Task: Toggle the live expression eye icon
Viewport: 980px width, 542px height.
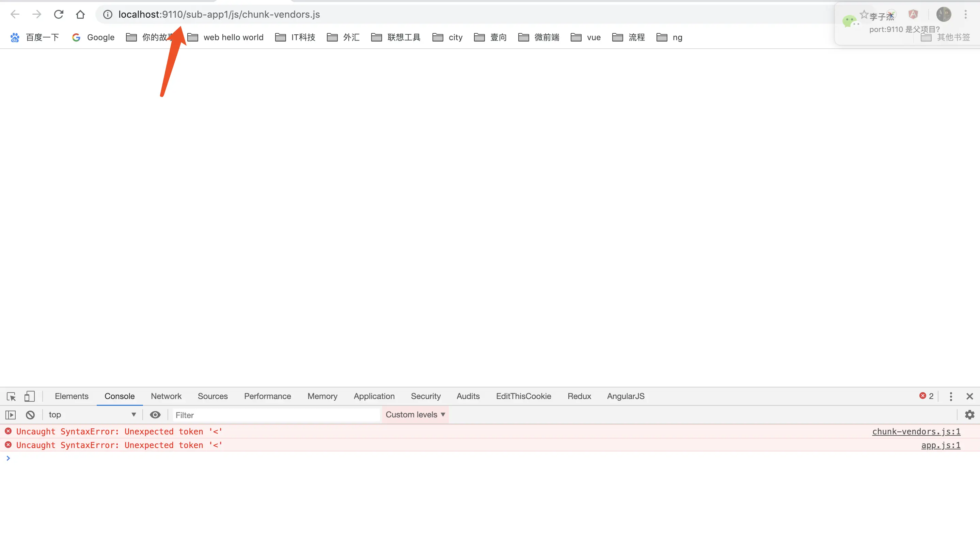Action: click(x=155, y=415)
